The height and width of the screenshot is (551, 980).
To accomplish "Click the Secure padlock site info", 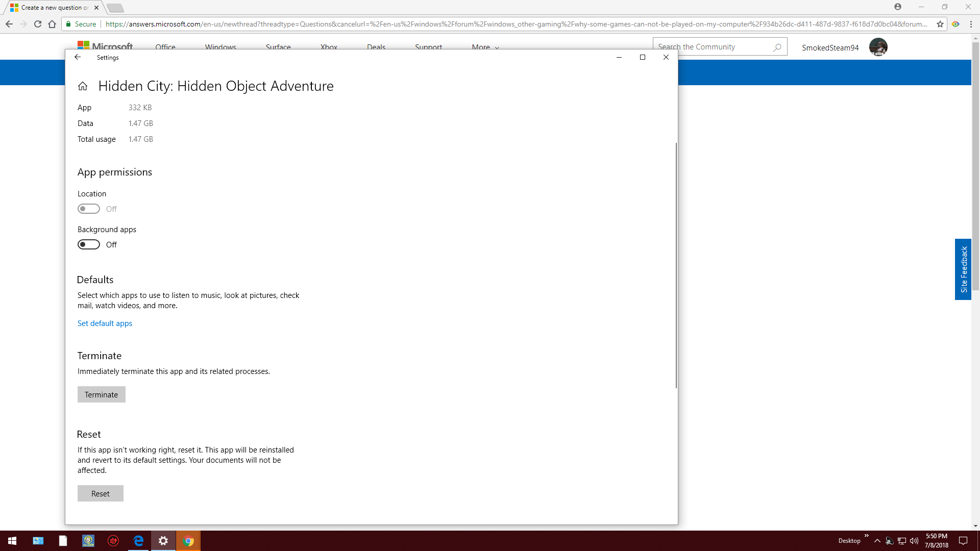I will 81,24.
